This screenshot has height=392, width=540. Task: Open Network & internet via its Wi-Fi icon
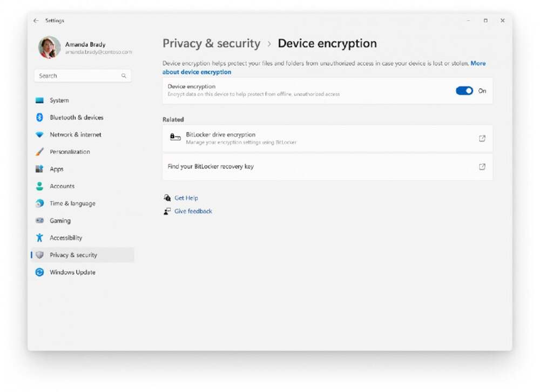point(39,134)
